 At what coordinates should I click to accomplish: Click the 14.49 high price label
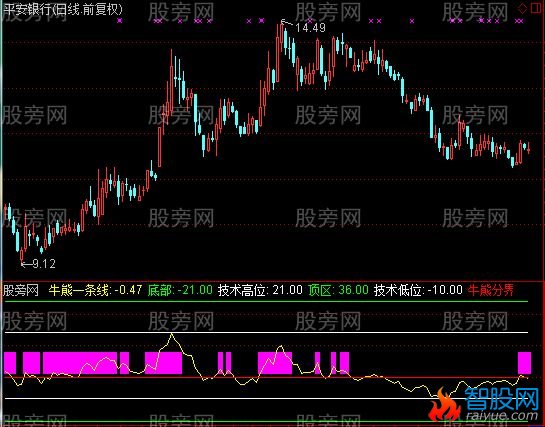pos(310,28)
